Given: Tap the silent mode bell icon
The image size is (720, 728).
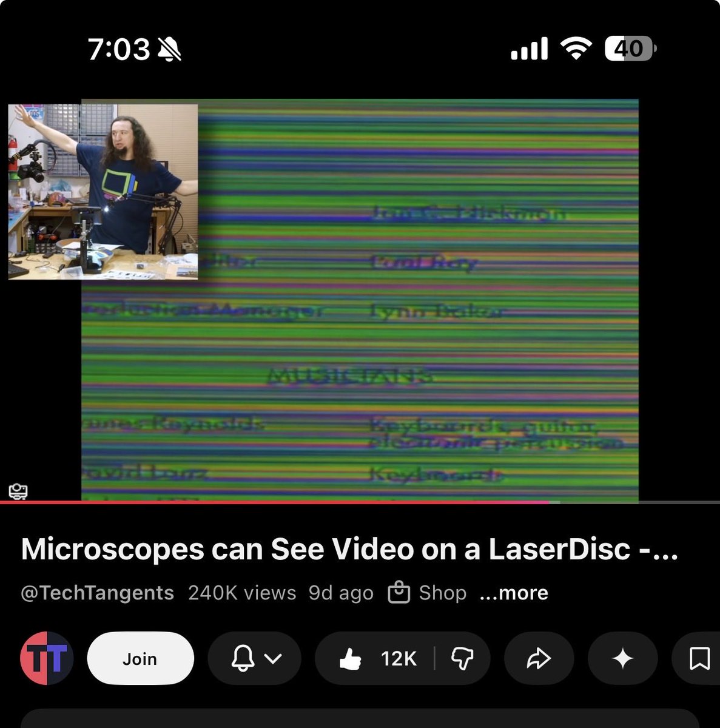Looking at the screenshot, I should pyautogui.click(x=169, y=49).
